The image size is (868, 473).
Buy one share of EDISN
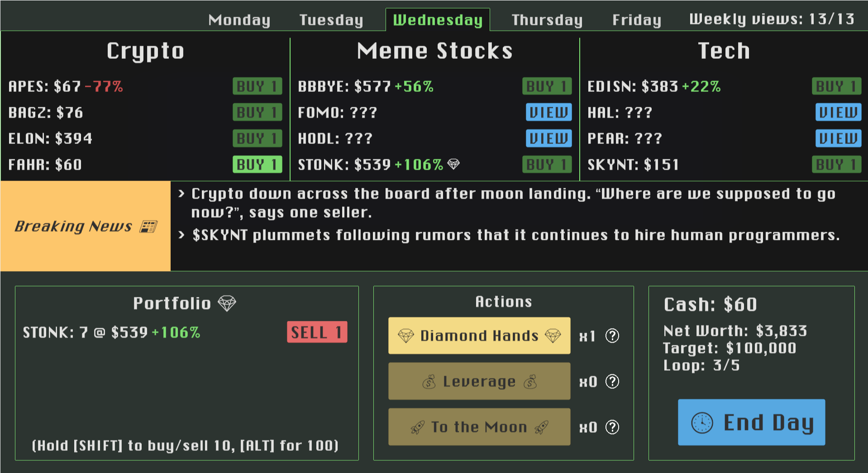pos(836,86)
